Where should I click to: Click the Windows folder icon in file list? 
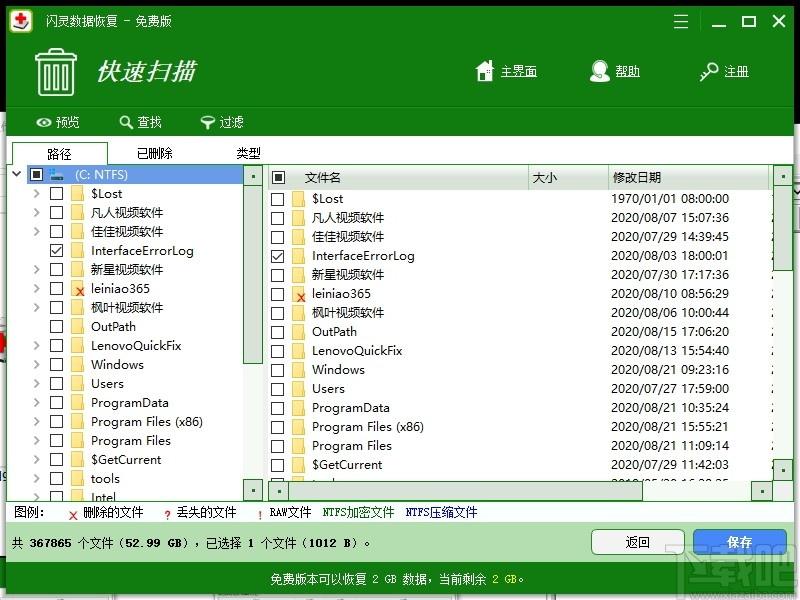298,370
